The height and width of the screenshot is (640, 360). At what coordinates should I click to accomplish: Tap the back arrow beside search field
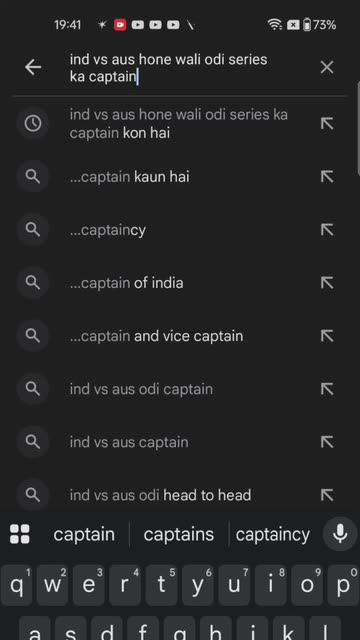point(33,67)
